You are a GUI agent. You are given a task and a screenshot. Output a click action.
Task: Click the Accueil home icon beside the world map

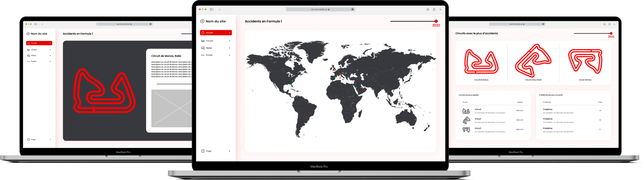coord(203,33)
